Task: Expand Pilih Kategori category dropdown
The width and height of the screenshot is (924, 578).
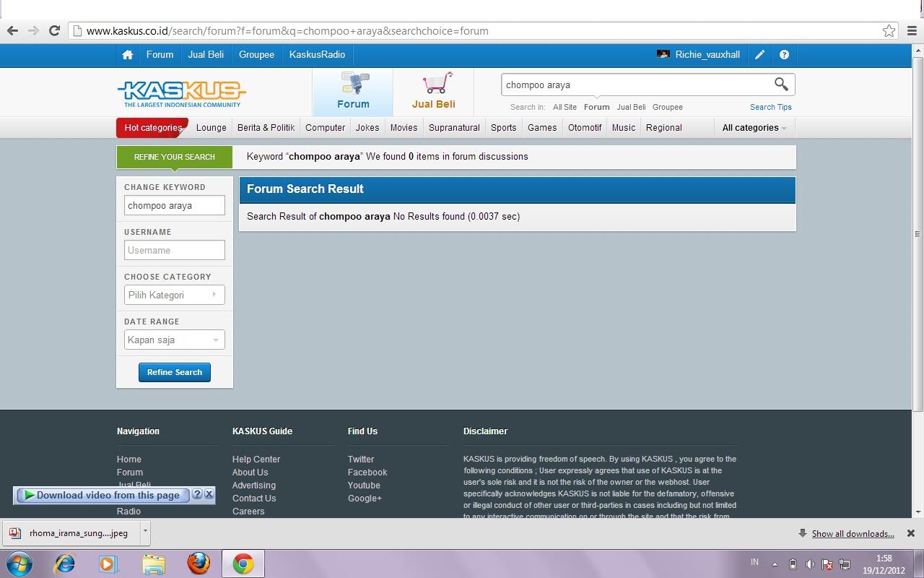Action: (175, 295)
